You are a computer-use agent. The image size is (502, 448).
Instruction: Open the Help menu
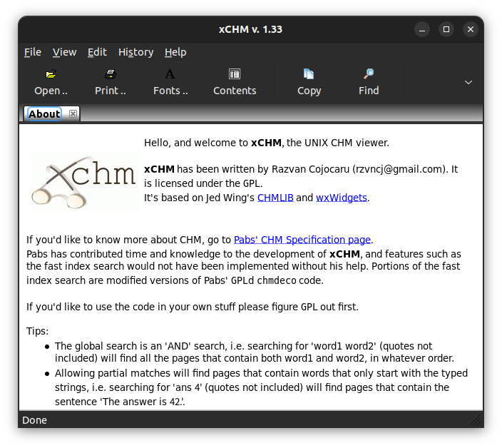point(175,52)
